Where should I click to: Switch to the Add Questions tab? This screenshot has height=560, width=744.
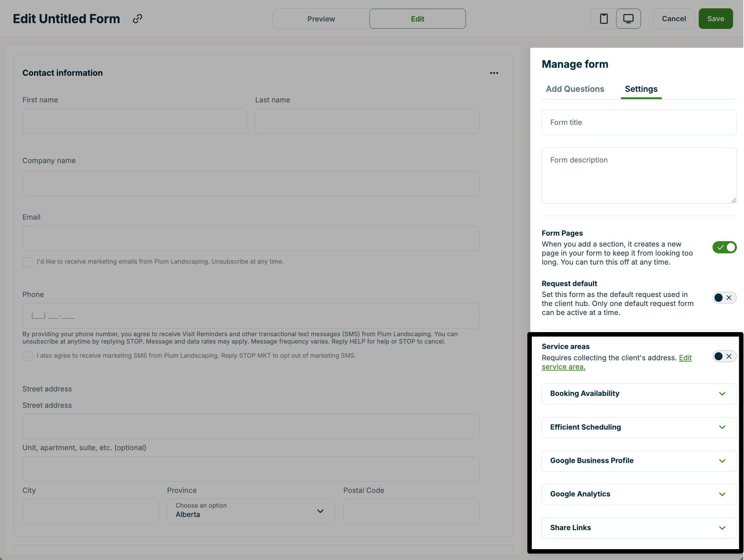click(574, 89)
